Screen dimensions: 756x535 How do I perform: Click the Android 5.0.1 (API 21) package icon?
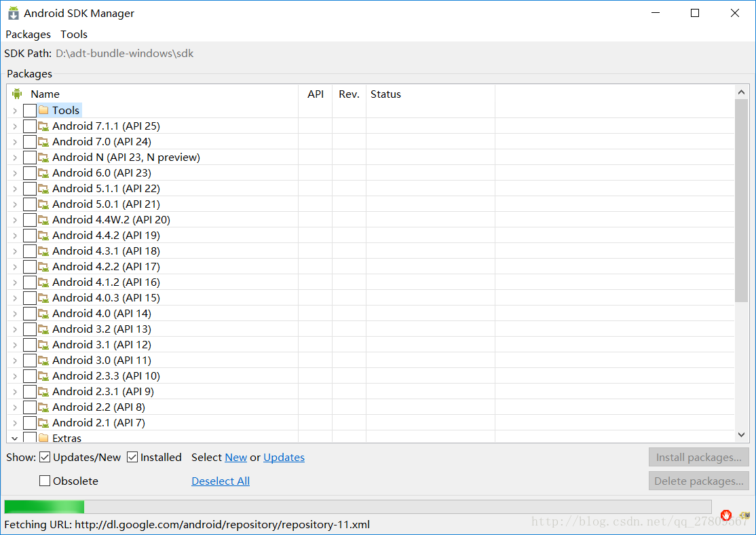coord(43,204)
